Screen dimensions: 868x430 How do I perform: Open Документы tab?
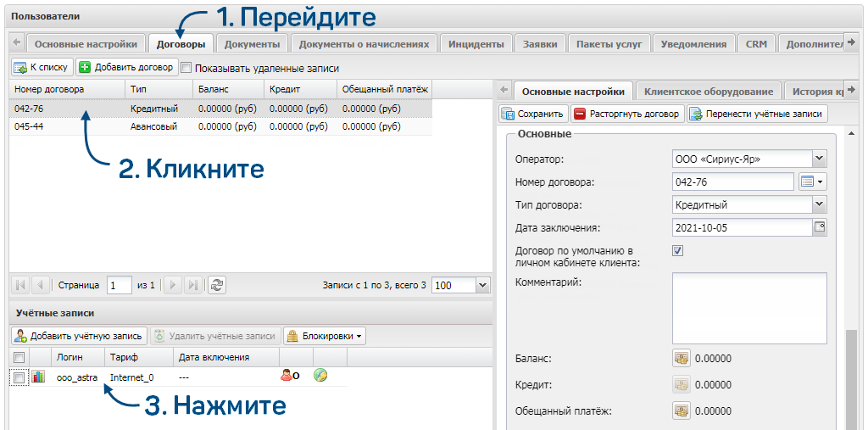(x=253, y=44)
